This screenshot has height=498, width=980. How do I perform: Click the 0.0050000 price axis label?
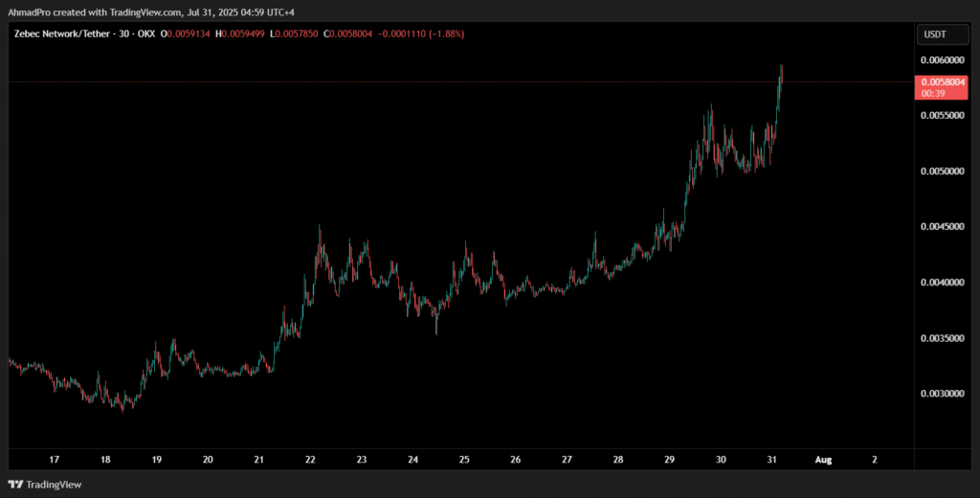943,171
